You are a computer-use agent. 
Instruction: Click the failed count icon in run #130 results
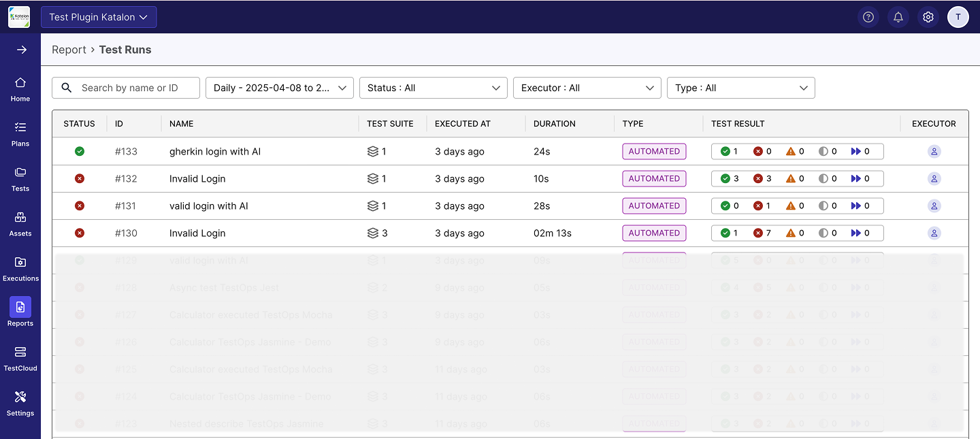[x=758, y=233]
